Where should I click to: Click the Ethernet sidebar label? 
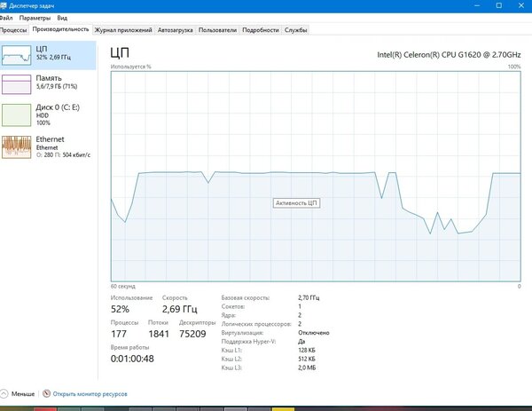pyautogui.click(x=50, y=139)
